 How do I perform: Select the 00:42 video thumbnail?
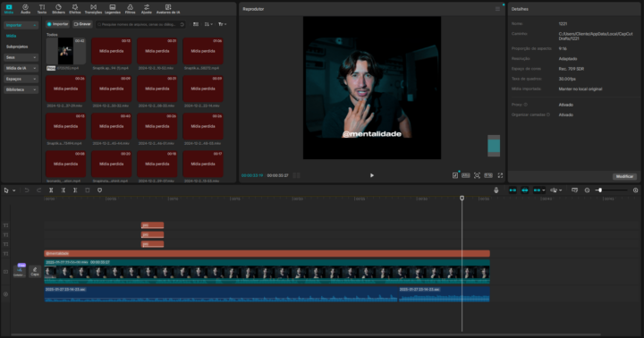point(65,51)
